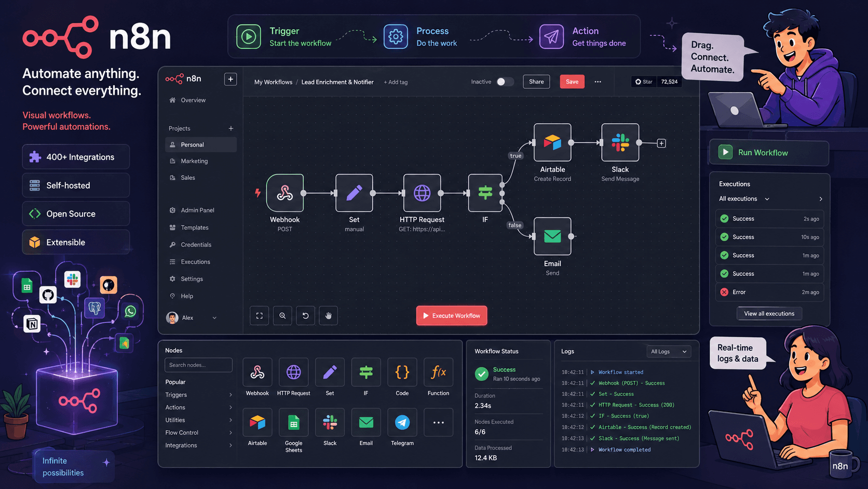The height and width of the screenshot is (489, 868).
Task: Pick the Code node in the palette
Action: pos(402,372)
